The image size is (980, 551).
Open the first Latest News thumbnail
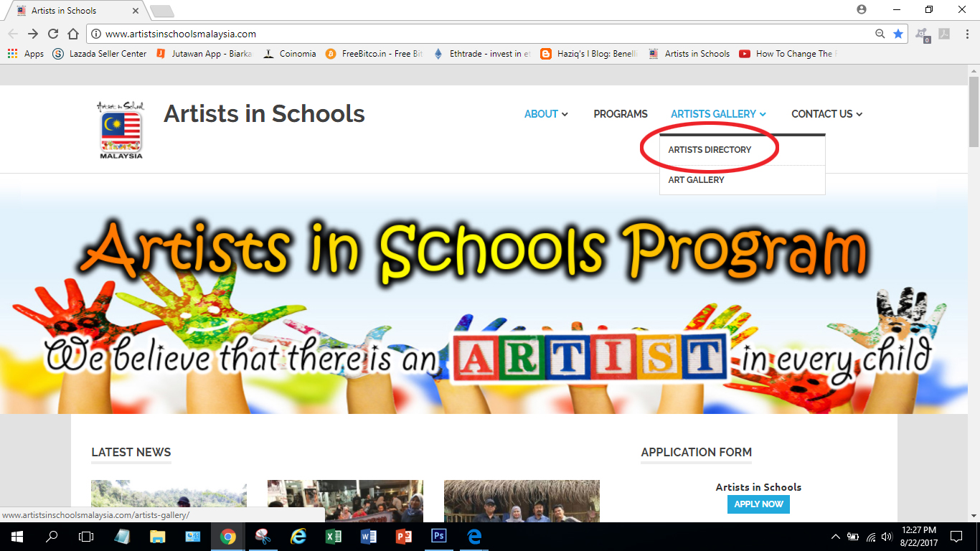(169, 501)
